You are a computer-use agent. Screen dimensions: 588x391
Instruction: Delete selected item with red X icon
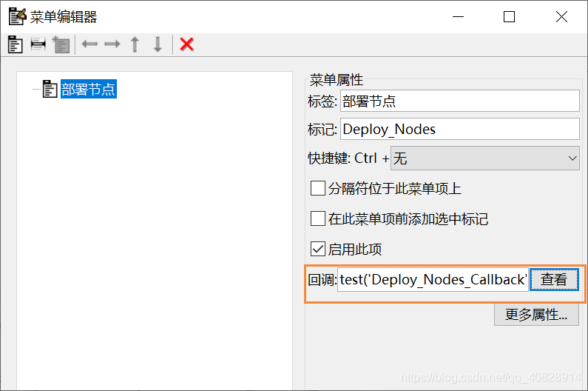pyautogui.click(x=186, y=44)
